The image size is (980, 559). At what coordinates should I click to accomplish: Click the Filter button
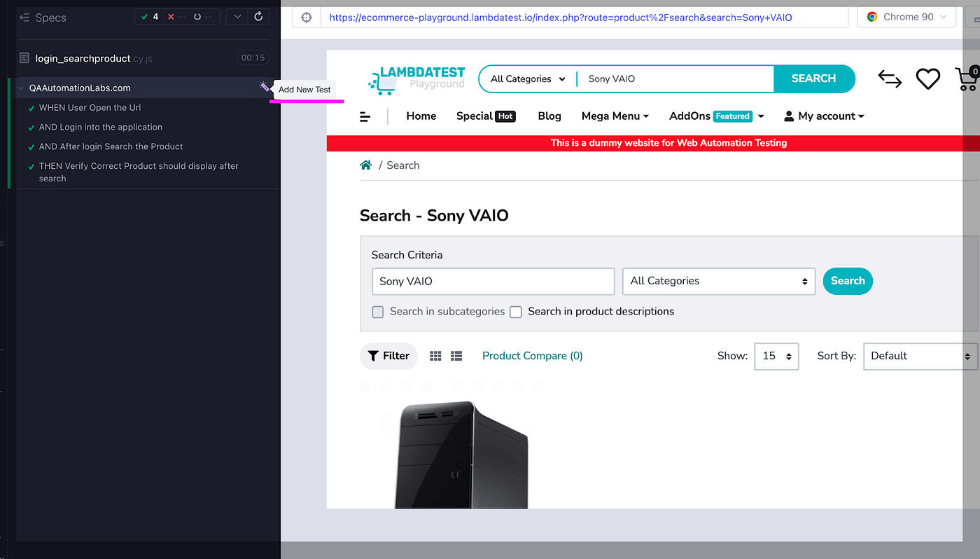pyautogui.click(x=388, y=356)
